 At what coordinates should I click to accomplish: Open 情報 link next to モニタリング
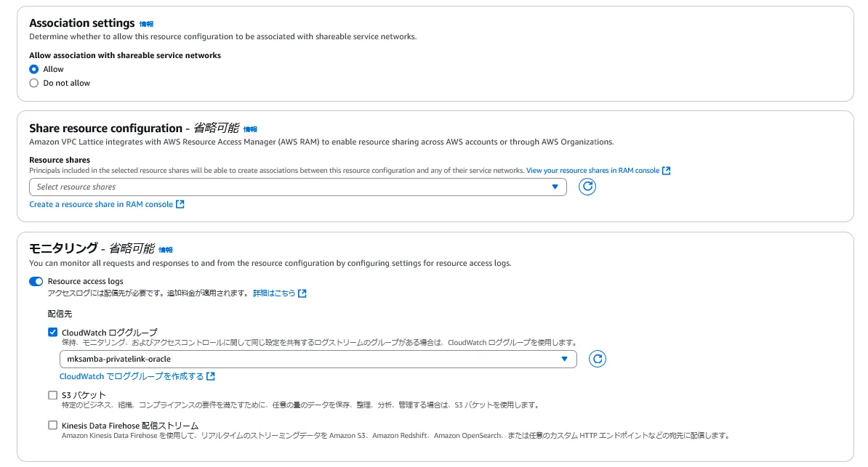click(x=166, y=250)
